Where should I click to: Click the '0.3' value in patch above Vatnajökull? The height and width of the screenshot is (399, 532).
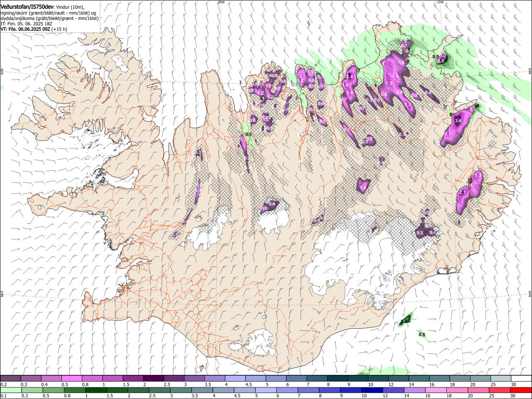click(420, 233)
